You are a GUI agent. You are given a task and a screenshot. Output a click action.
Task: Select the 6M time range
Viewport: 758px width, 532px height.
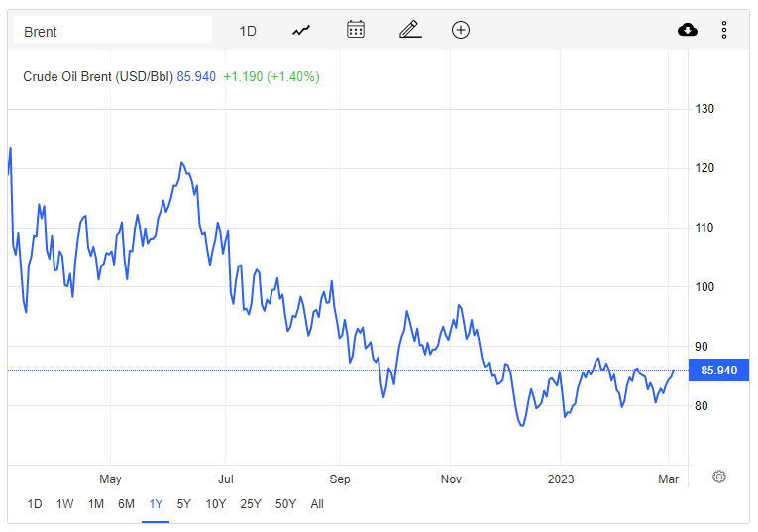(x=126, y=504)
